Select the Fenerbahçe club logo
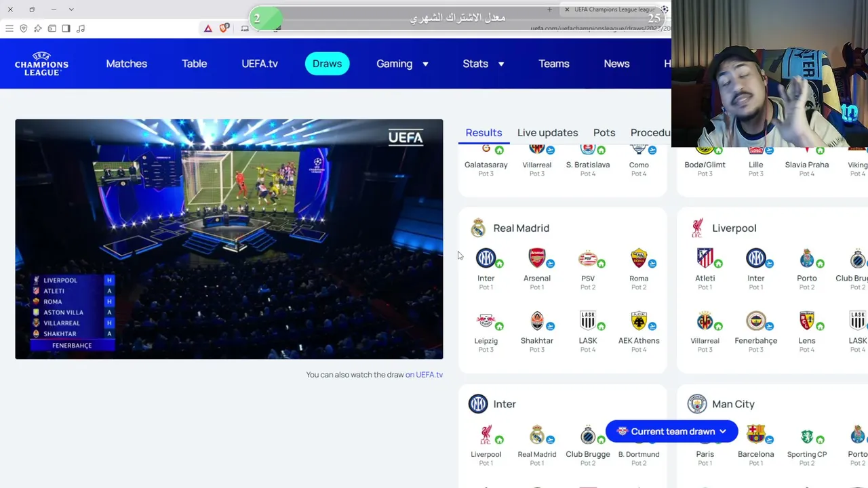 pos(756,321)
